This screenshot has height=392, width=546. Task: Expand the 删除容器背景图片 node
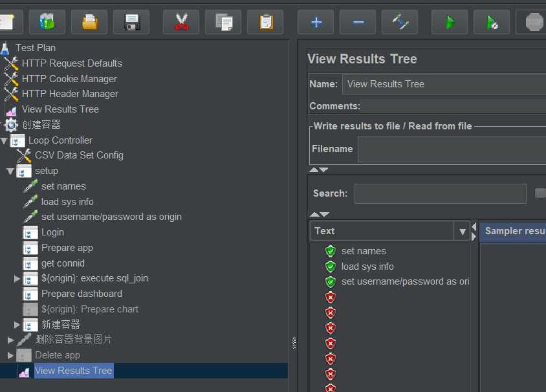click(x=10, y=340)
